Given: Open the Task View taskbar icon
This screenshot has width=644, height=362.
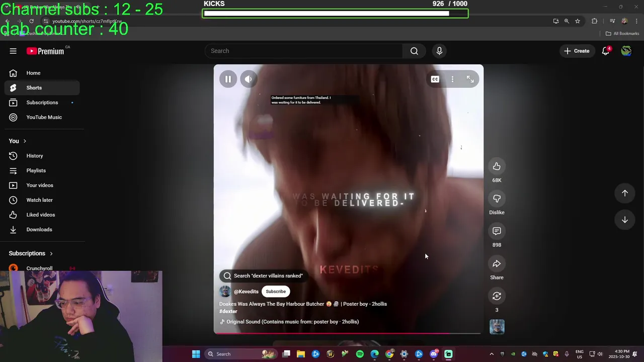Looking at the screenshot, I should [x=286, y=354].
